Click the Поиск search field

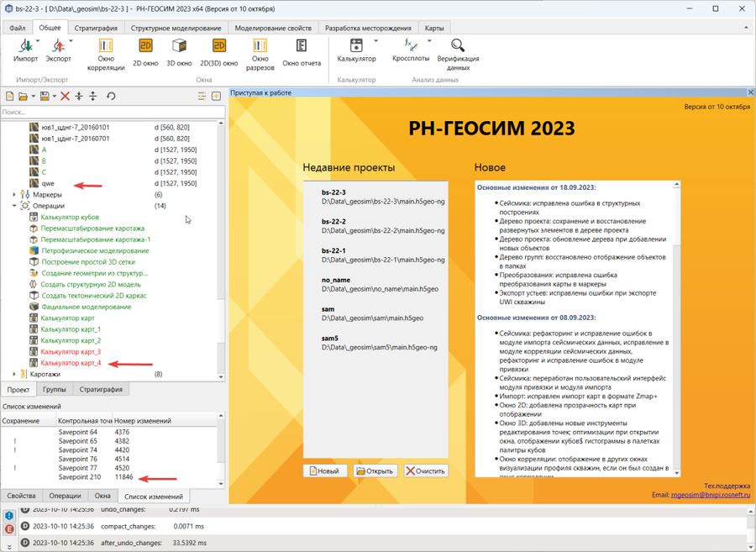(113, 112)
